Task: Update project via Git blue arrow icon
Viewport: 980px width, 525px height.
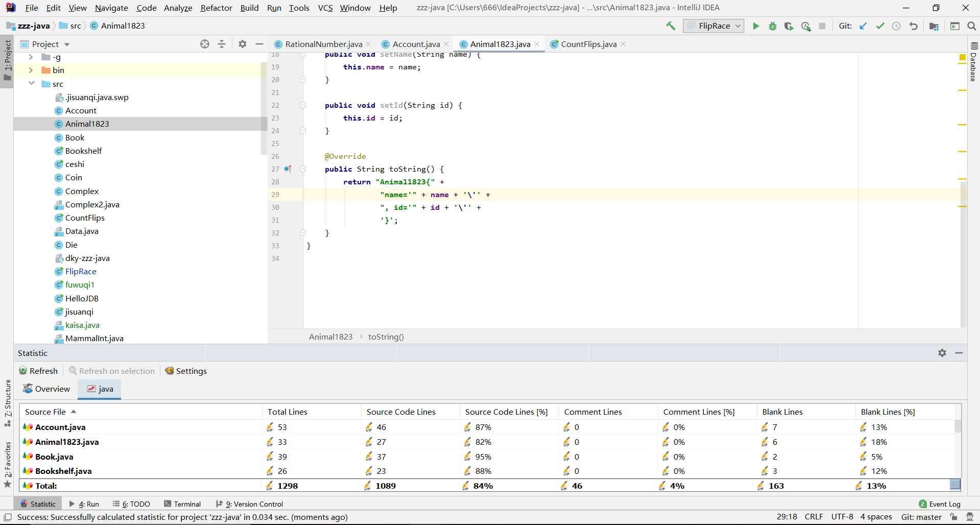Action: (863, 26)
